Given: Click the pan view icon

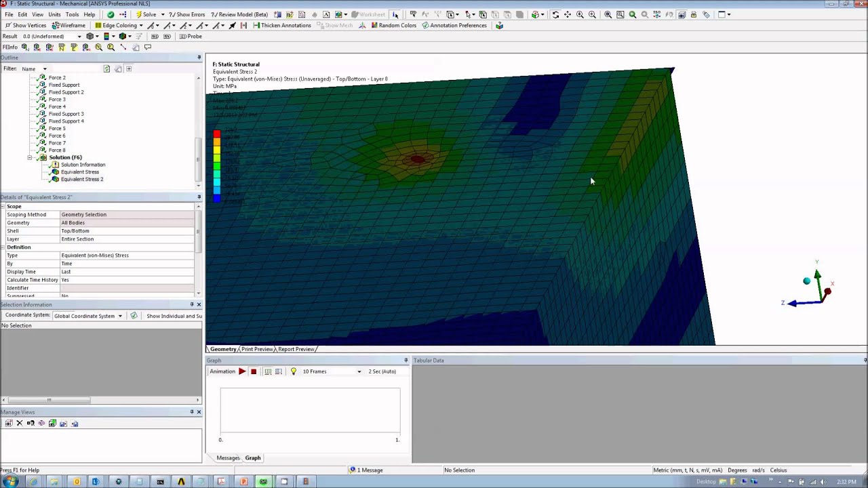Looking at the screenshot, I should tap(568, 14).
